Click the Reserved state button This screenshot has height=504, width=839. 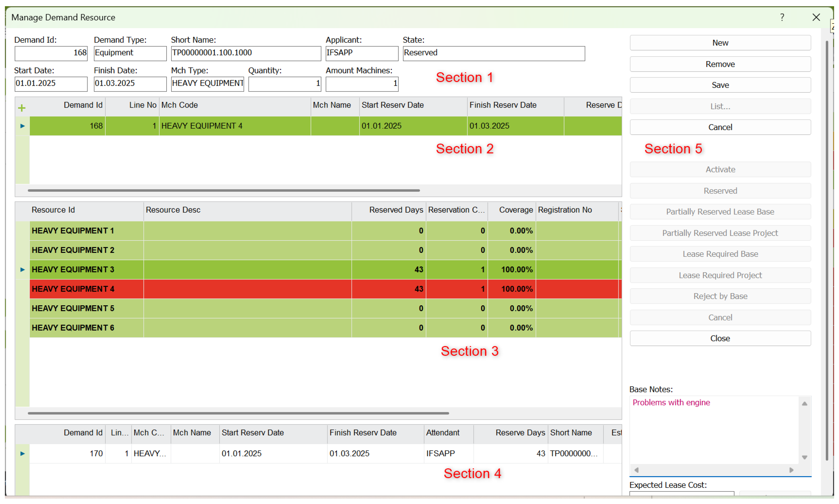(x=720, y=191)
